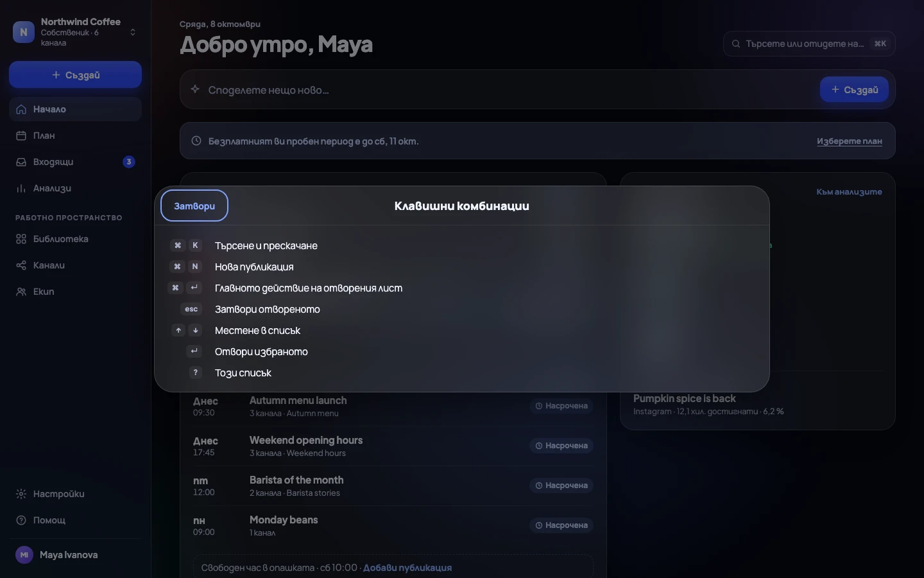Open the Анализи bar-chart icon

(x=21, y=188)
